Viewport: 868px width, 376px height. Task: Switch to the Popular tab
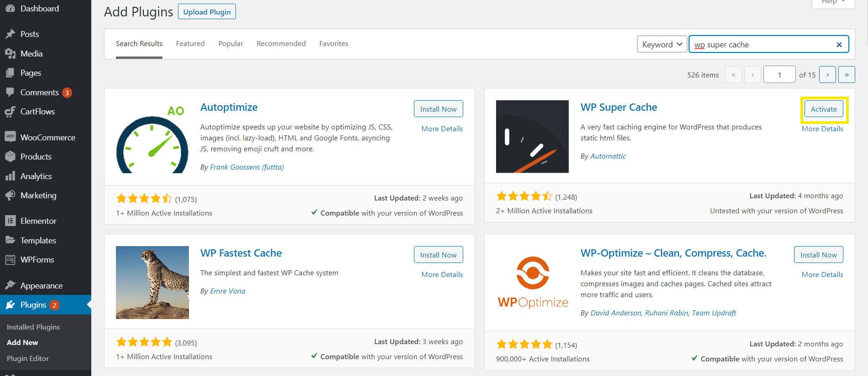tap(230, 44)
